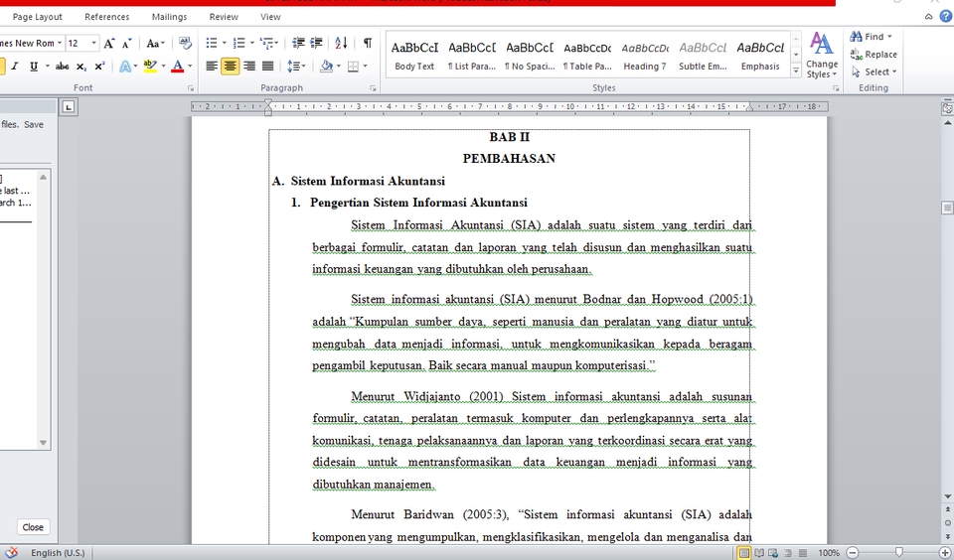Viewport: 954px width, 560px height.
Task: Open Paragraph dialog launcher
Action: tap(373, 88)
